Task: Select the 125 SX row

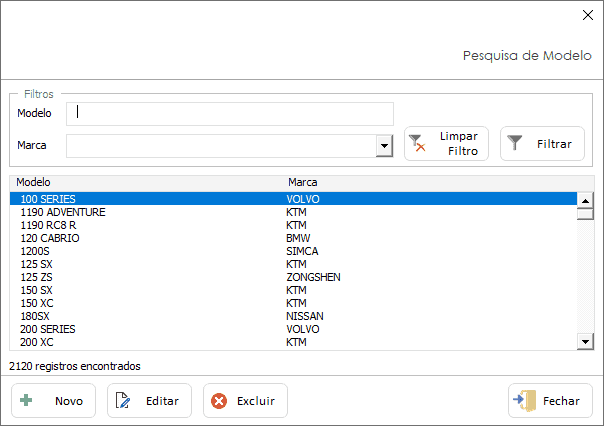Action: tap(293, 264)
